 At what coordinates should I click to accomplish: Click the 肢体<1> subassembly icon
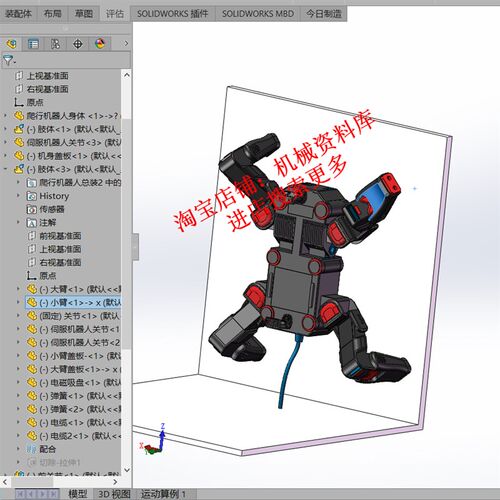(19, 129)
